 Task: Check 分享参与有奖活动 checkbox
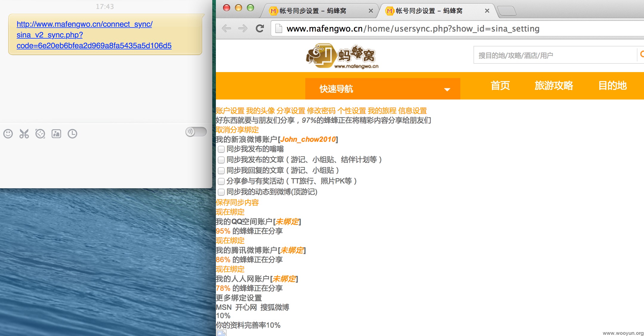click(221, 181)
